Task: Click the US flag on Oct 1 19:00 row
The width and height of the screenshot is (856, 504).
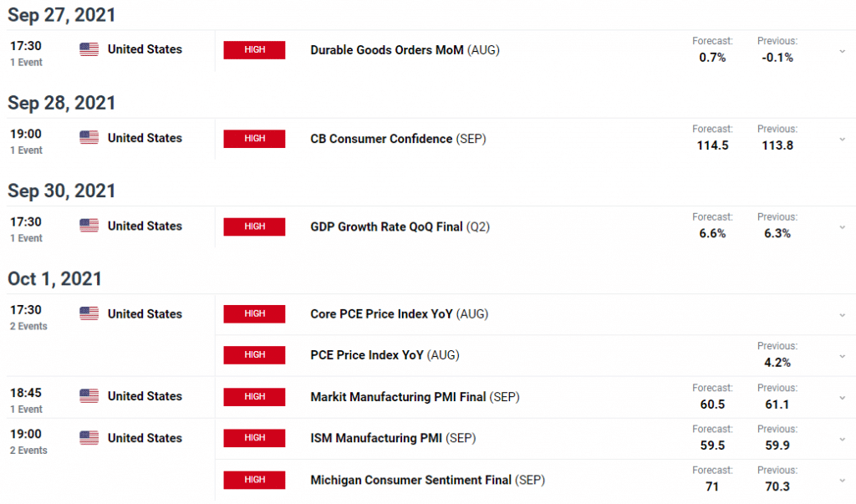Action: pos(89,437)
